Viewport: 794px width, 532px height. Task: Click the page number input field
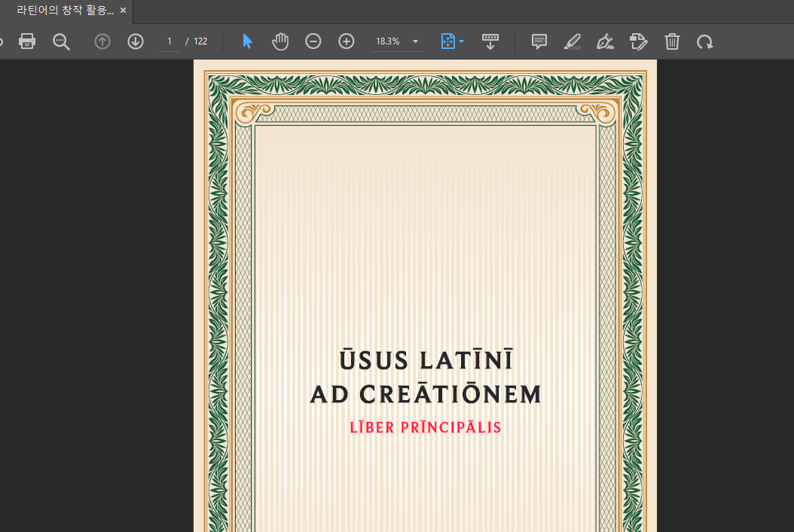[x=170, y=41]
